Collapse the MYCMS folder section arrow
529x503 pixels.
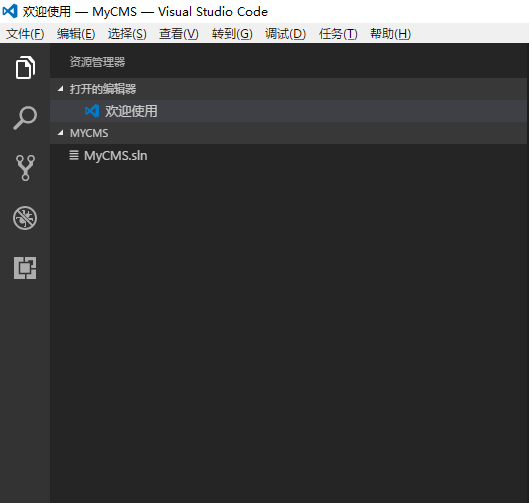tap(60, 133)
